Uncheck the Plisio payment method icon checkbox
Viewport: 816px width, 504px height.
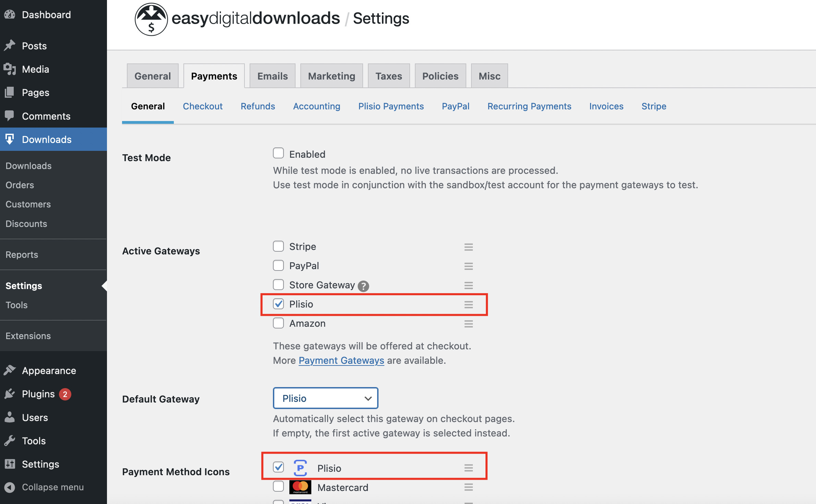278,467
